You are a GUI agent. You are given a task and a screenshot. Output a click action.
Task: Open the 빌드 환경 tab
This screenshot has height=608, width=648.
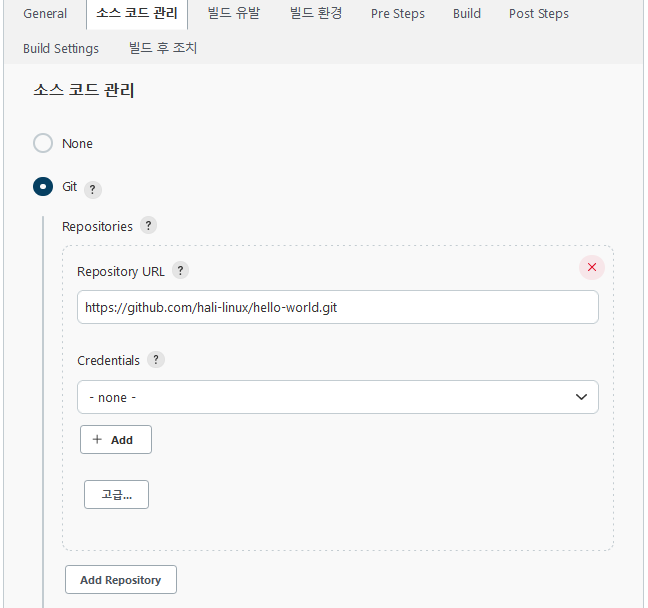coord(316,14)
